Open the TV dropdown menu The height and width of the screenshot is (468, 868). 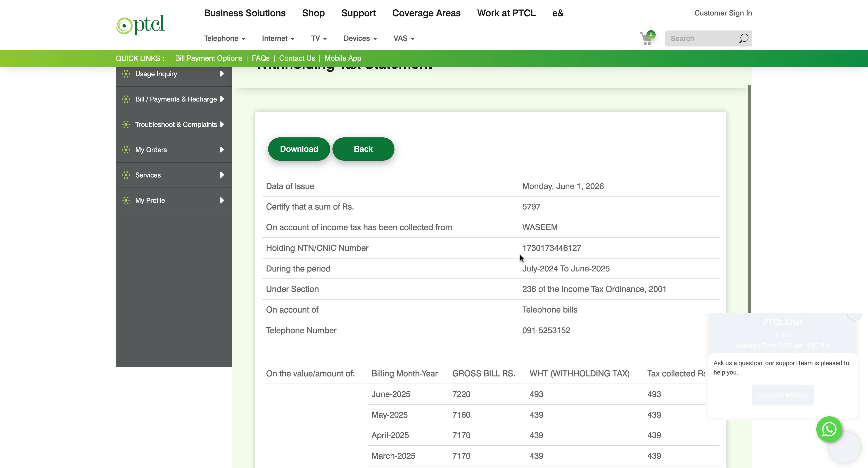click(319, 38)
